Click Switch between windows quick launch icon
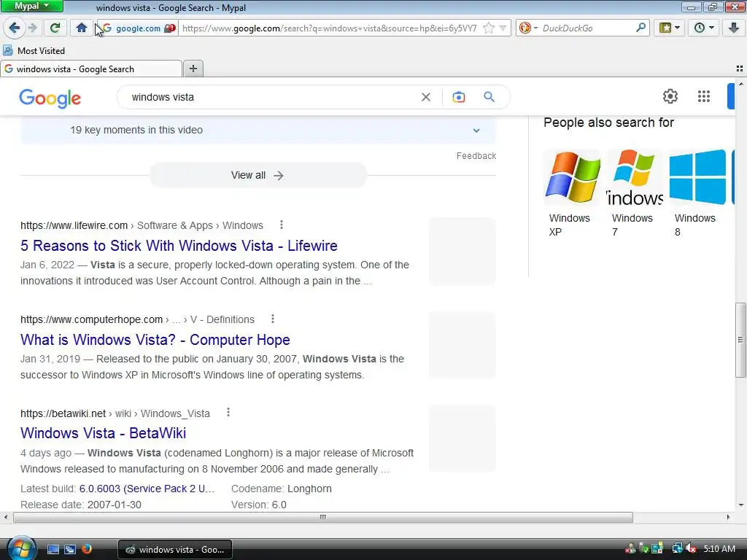This screenshot has height=560, width=747. tap(70, 549)
